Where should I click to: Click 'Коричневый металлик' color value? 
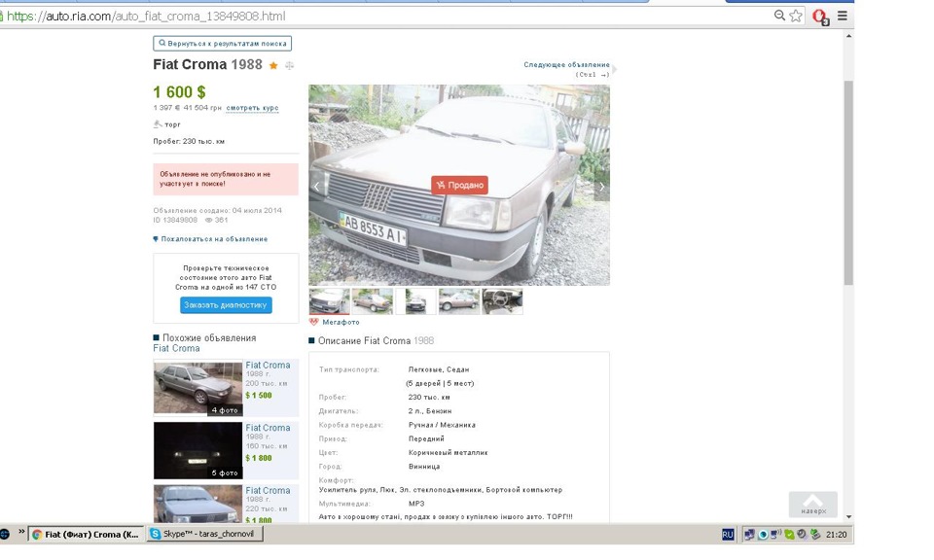tap(448, 453)
